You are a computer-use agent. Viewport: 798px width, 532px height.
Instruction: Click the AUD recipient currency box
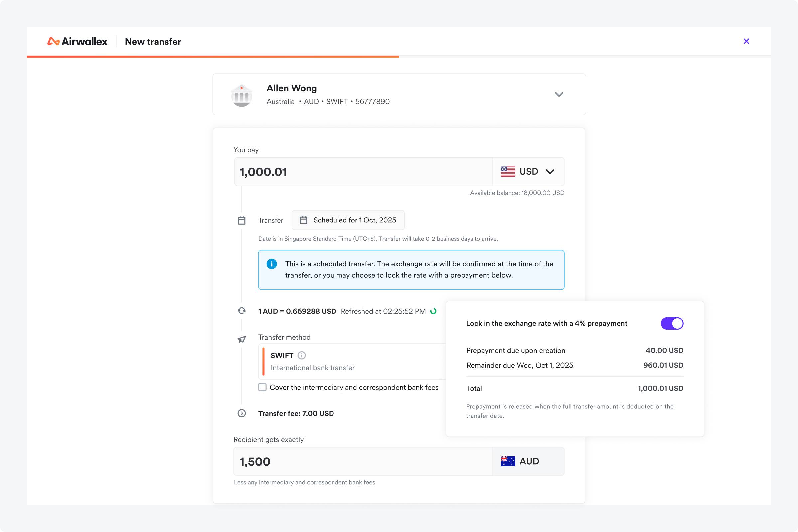pyautogui.click(x=528, y=462)
